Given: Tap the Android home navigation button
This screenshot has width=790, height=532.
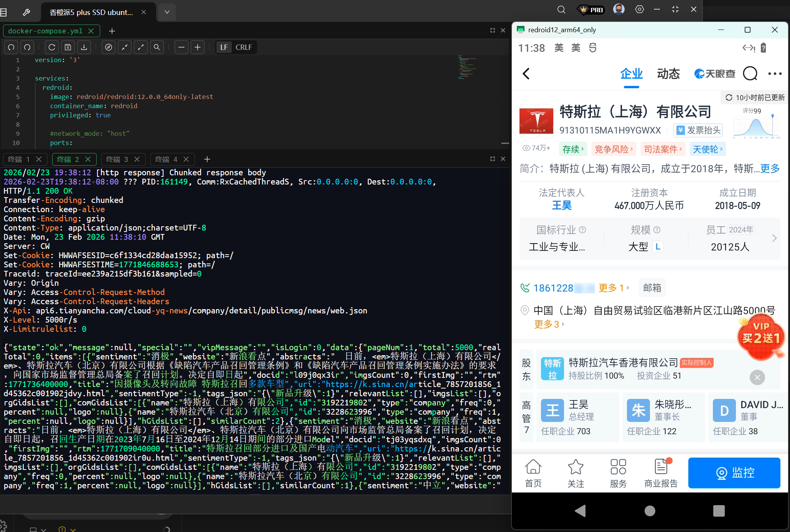Looking at the screenshot, I should tap(650, 511).
